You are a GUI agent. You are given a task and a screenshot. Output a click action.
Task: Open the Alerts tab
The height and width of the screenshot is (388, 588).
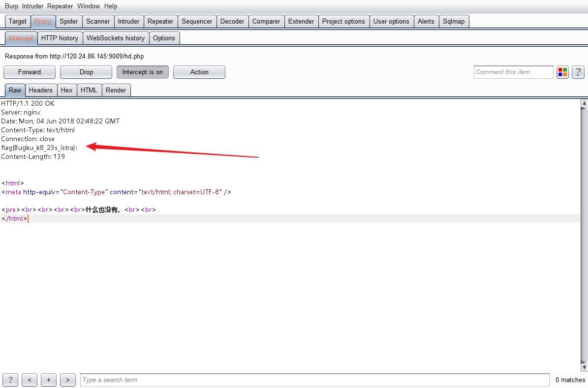426,21
